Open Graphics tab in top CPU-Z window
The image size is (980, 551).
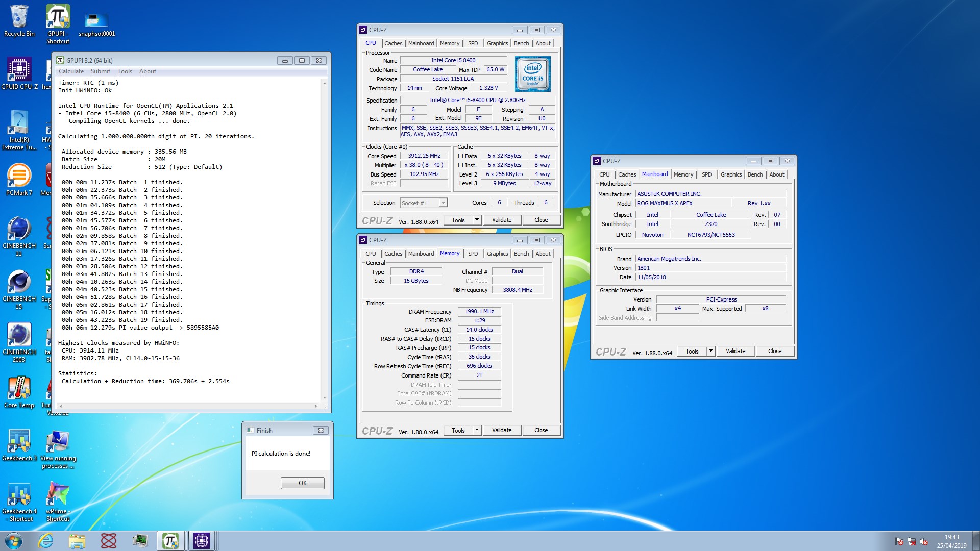[497, 43]
